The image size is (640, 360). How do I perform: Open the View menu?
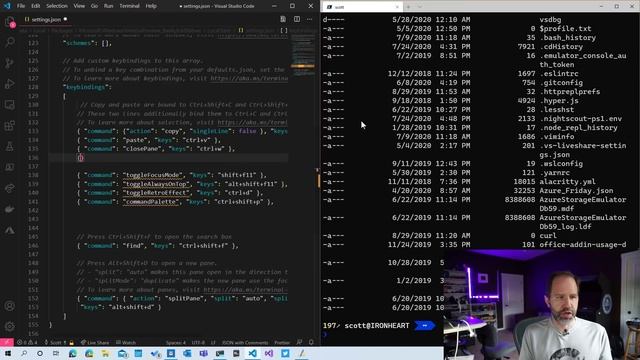point(79,6)
